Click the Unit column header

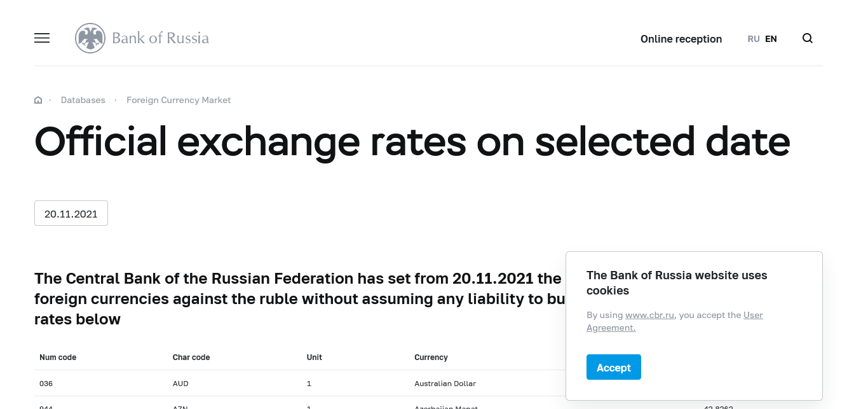[x=314, y=357]
